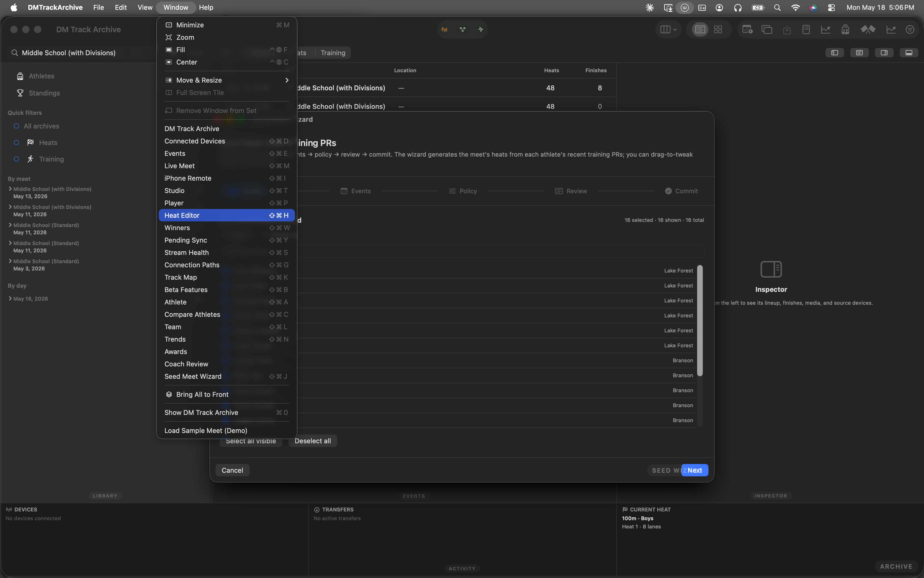This screenshot has width=924, height=578.
Task: Jump to the Review wizard step
Action: (x=571, y=191)
